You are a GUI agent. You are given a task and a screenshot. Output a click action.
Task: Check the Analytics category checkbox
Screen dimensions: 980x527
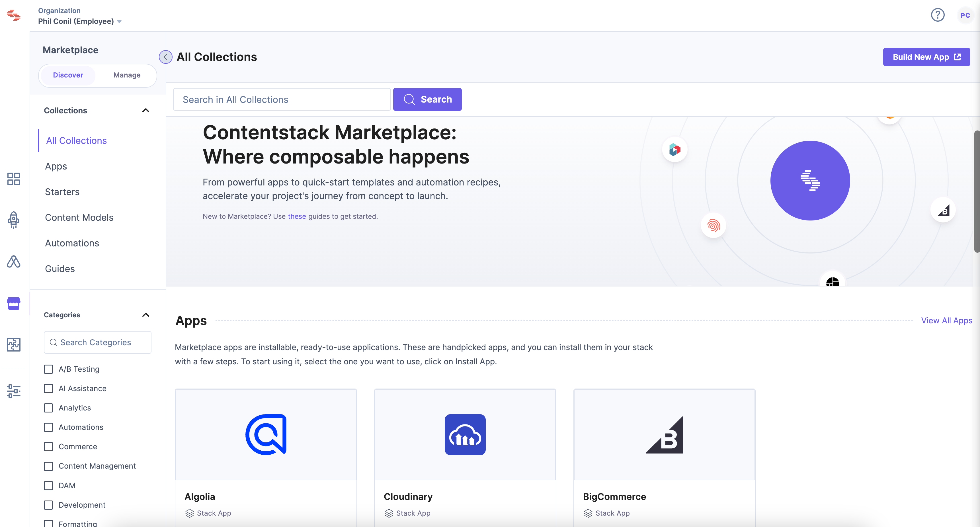[48, 408]
